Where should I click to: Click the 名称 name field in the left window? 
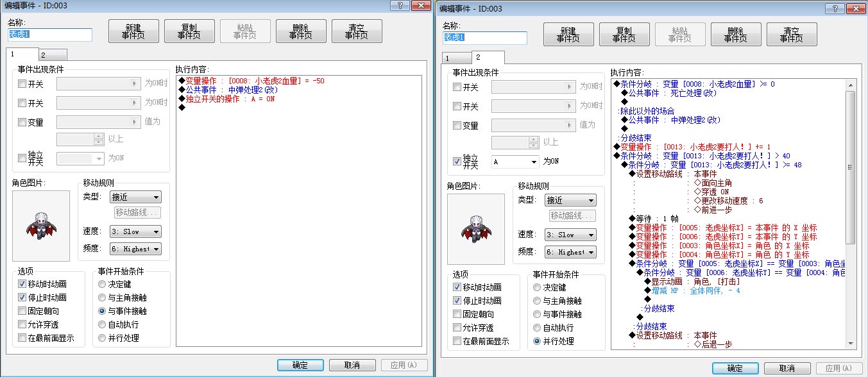[x=50, y=35]
